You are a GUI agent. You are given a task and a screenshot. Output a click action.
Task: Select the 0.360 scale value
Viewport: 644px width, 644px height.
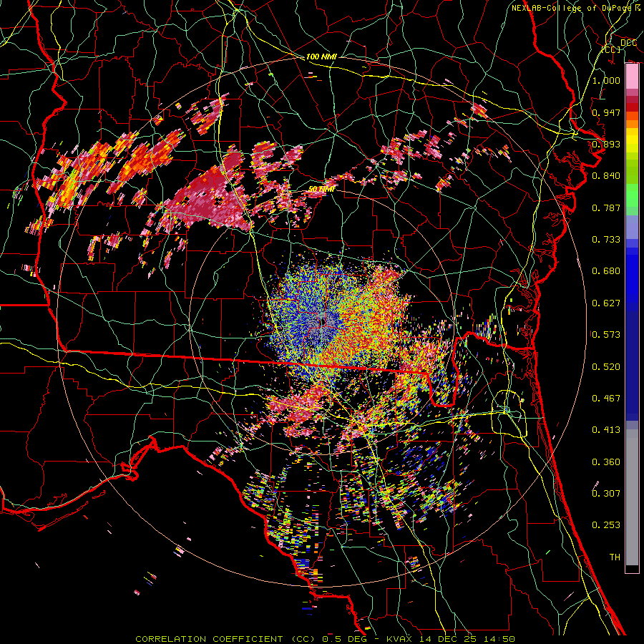[606, 462]
